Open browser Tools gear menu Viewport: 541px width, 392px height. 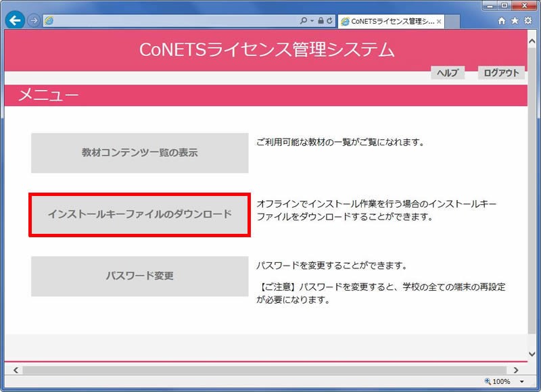click(x=528, y=21)
